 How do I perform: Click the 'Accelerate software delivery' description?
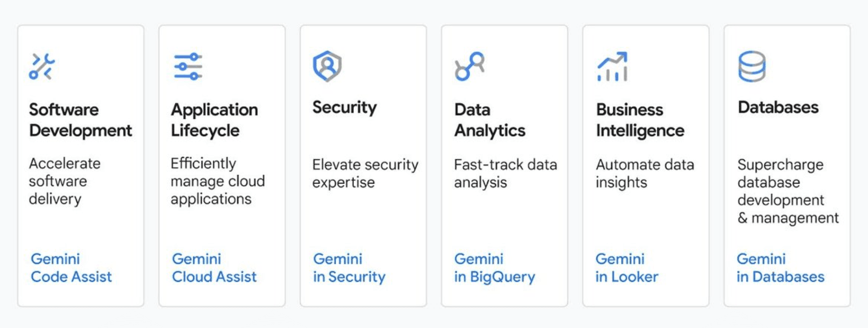64,181
